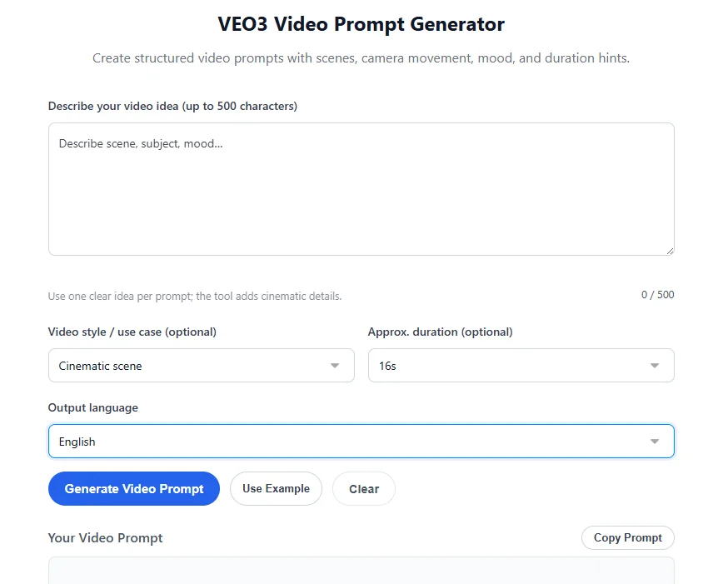Click the Copy Prompt button
This screenshot has height=584, width=728.
pos(627,537)
